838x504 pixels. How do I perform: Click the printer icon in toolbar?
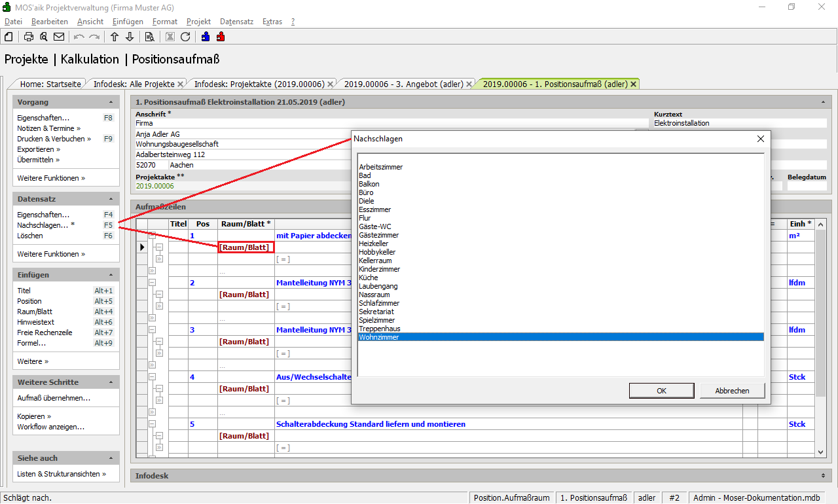29,37
